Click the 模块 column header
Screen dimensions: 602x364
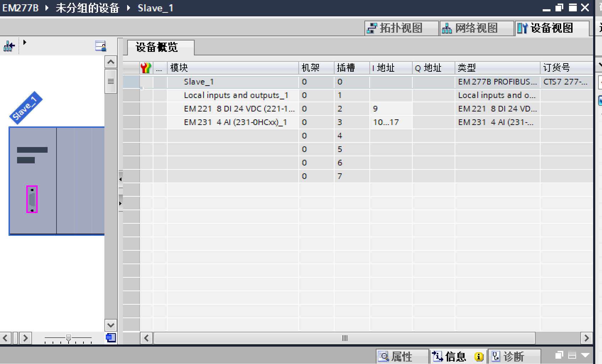coord(233,67)
